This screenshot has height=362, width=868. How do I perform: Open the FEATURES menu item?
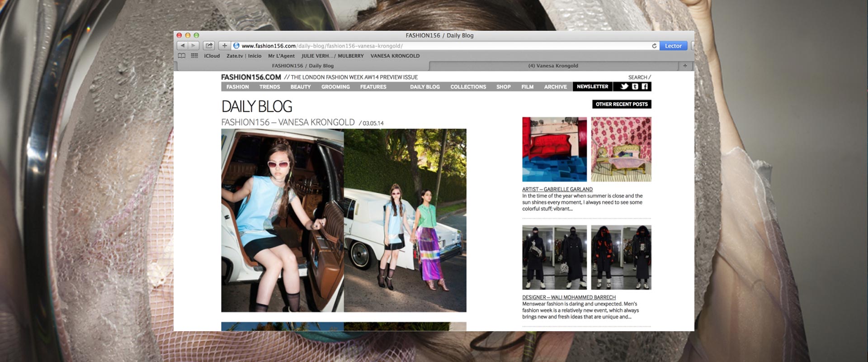373,87
